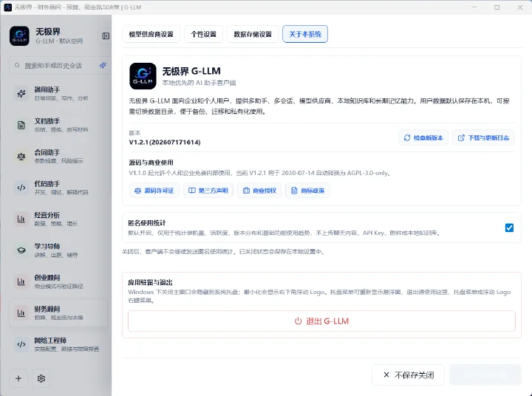Collapse the sidebar with the panel toggle icon
Image resolution: width=532 pixels, height=396 pixels.
pyautogui.click(x=106, y=36)
